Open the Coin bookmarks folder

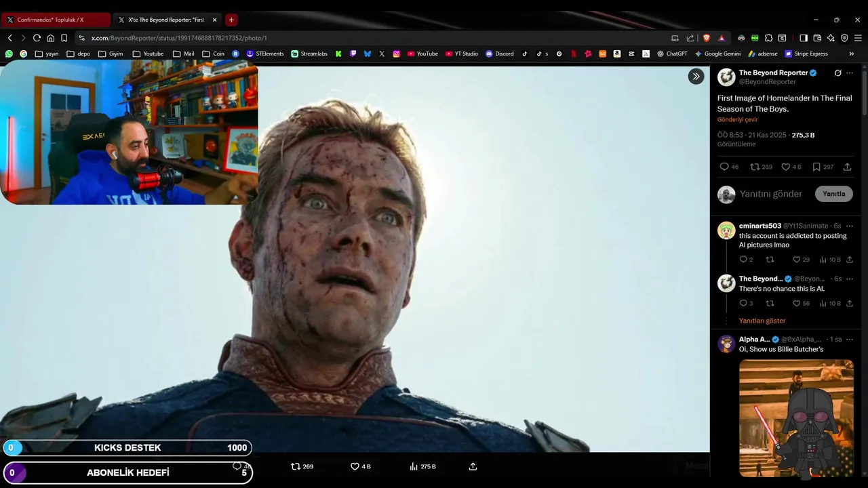point(214,54)
